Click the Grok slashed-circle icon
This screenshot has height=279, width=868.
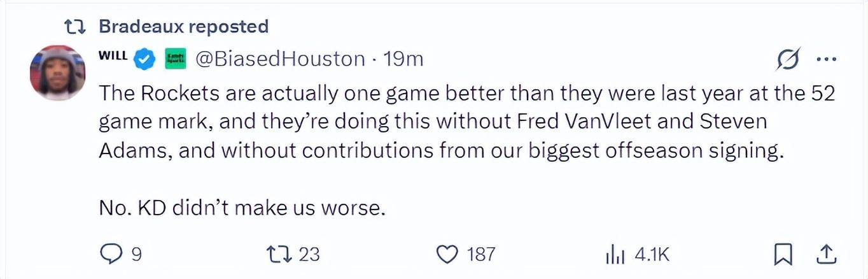[x=788, y=60]
